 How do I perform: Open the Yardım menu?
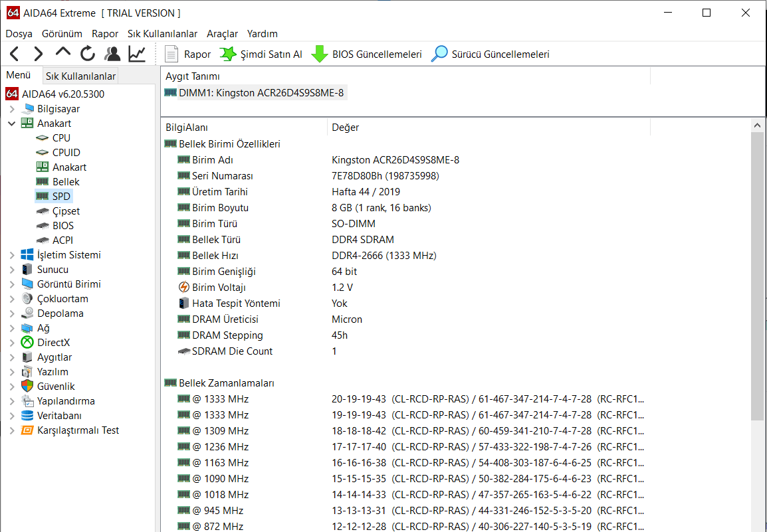pos(262,34)
